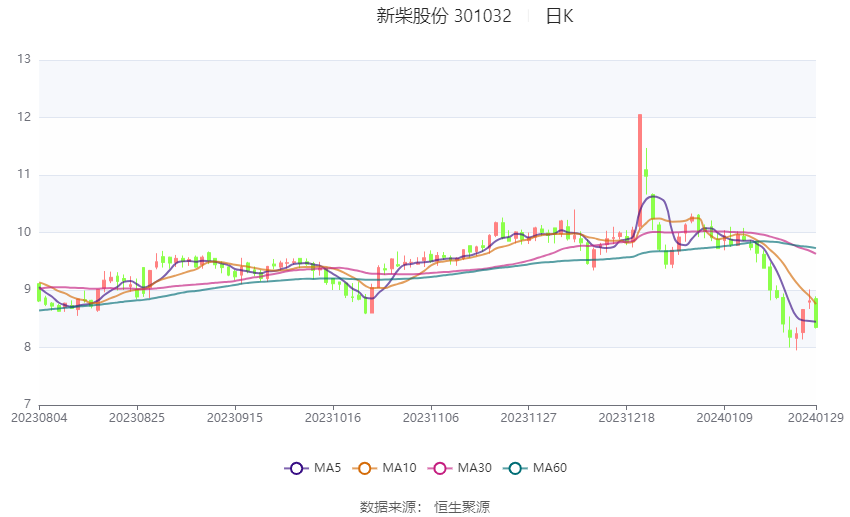Viewport: 850px width, 517px height.
Task: Toggle the MA60 legend series
Action: (x=535, y=468)
